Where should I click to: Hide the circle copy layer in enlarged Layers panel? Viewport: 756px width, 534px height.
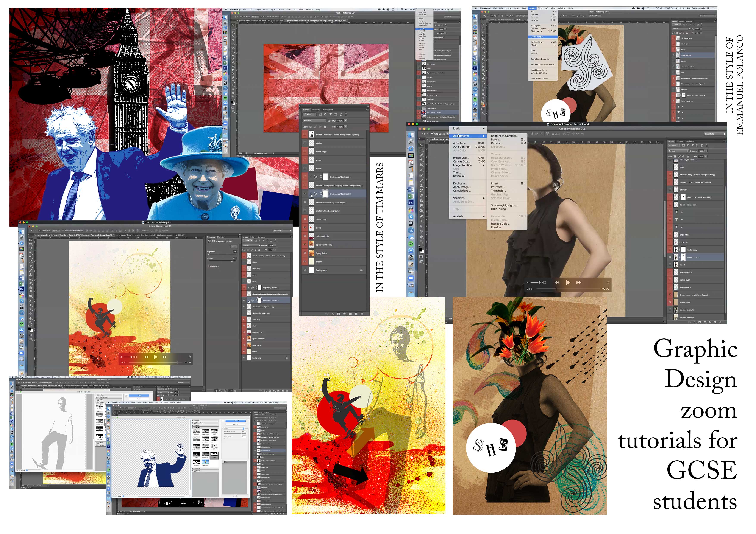[305, 219]
